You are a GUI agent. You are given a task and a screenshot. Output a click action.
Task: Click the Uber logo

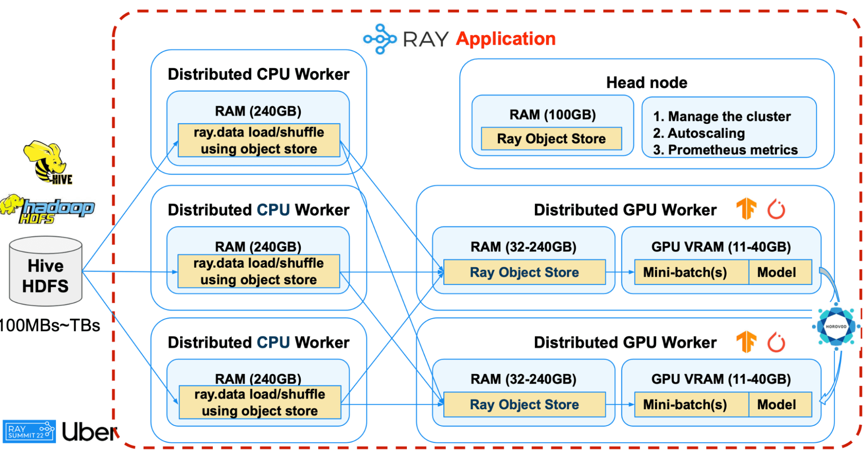point(89,431)
